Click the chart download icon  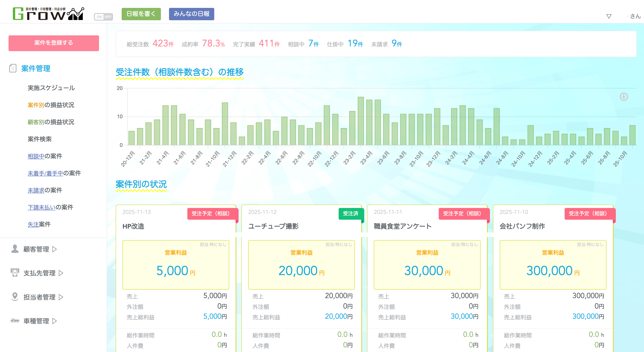tap(624, 97)
